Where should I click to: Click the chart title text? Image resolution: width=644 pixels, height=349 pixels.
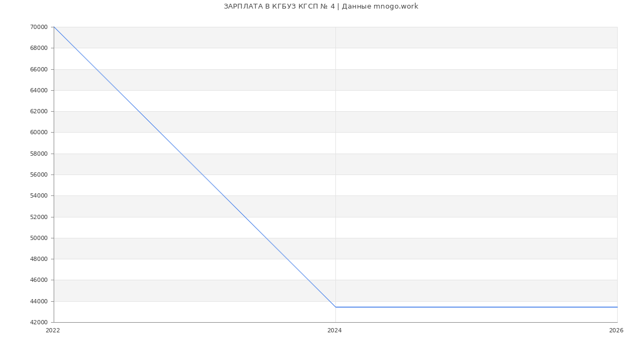321,6
